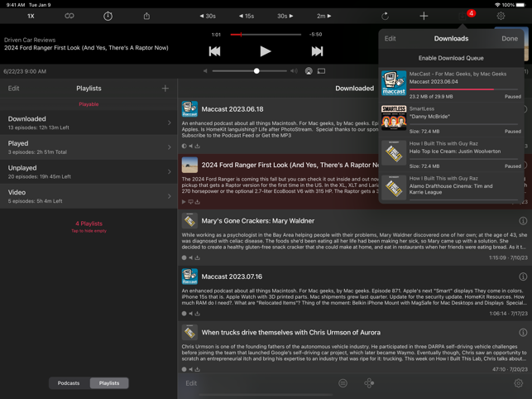Open the filter cluster icon at bottom
Screen dimensions: 532x399
pyautogui.click(x=369, y=383)
